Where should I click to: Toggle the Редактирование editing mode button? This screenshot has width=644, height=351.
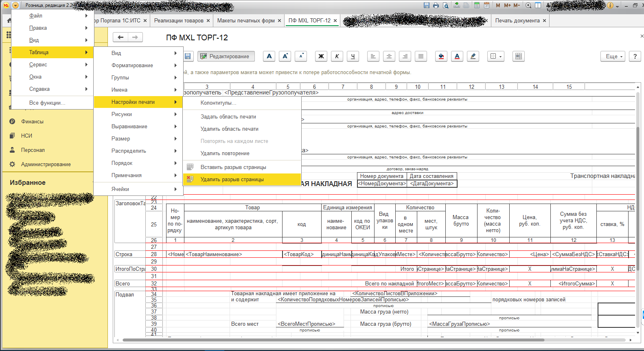[x=226, y=56]
